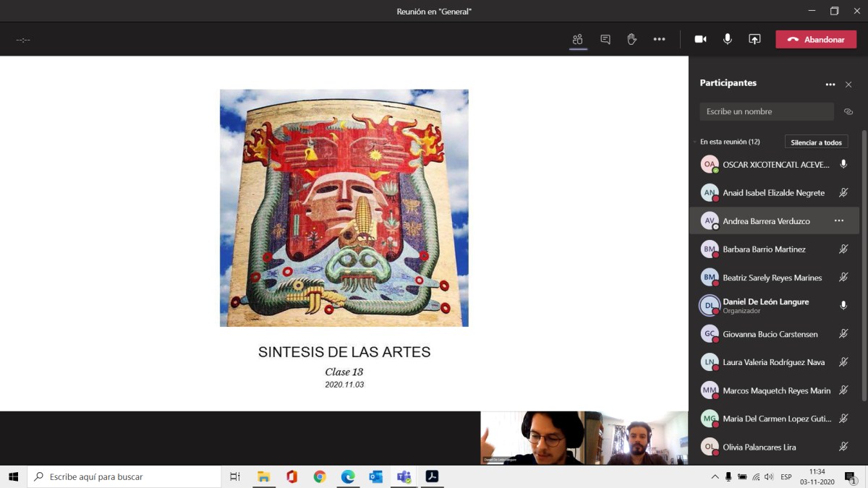
Task: Toggle the show participants icon
Action: pyautogui.click(x=577, y=40)
